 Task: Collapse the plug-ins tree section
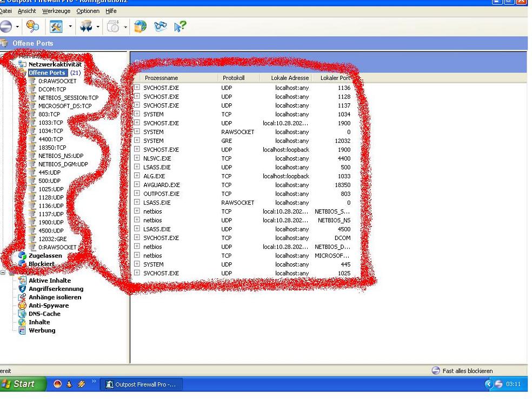(3, 272)
